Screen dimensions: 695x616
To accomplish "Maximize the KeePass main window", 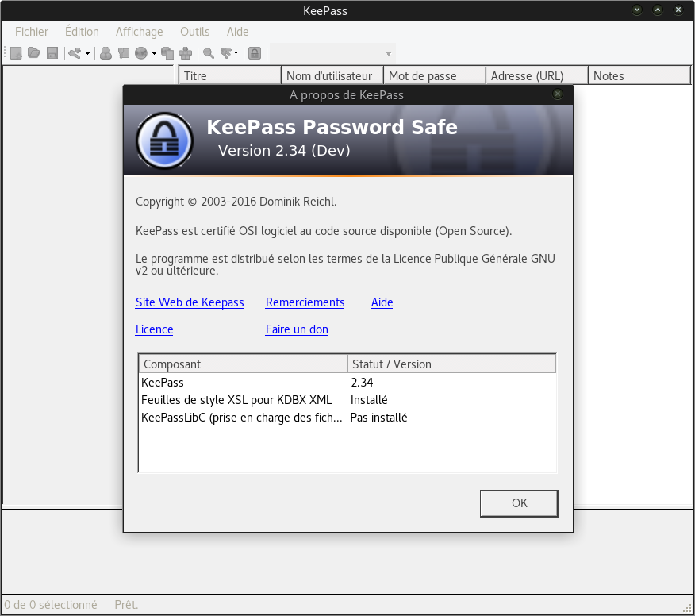I will [658, 10].
